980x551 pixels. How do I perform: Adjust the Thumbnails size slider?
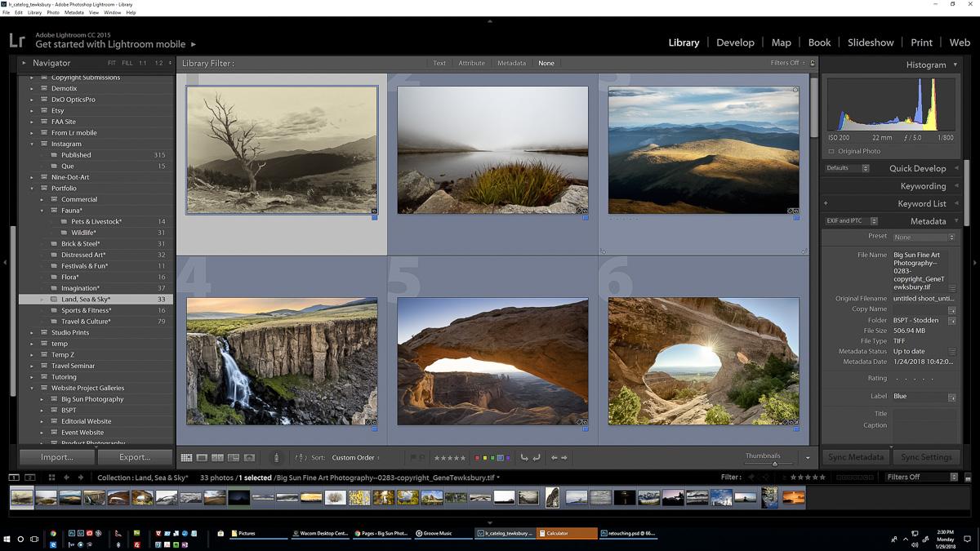774,463
